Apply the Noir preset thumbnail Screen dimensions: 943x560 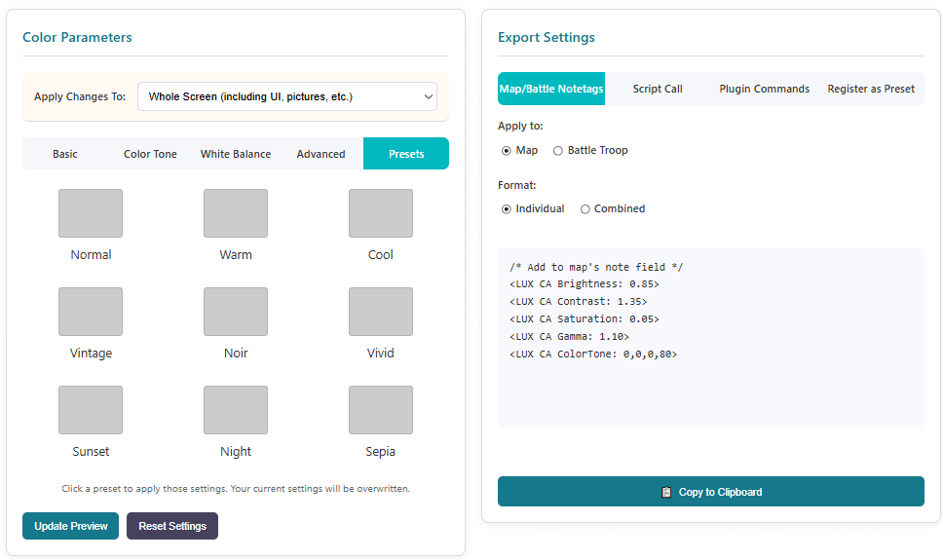click(x=236, y=312)
